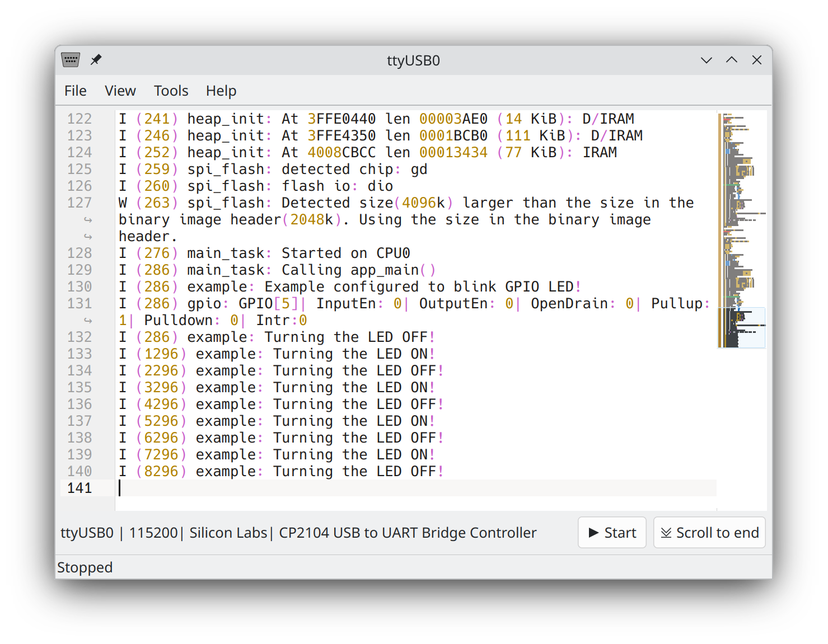This screenshot has width=828, height=644.
Task: Click the 'Started on CPU0' log line
Action: (265, 253)
